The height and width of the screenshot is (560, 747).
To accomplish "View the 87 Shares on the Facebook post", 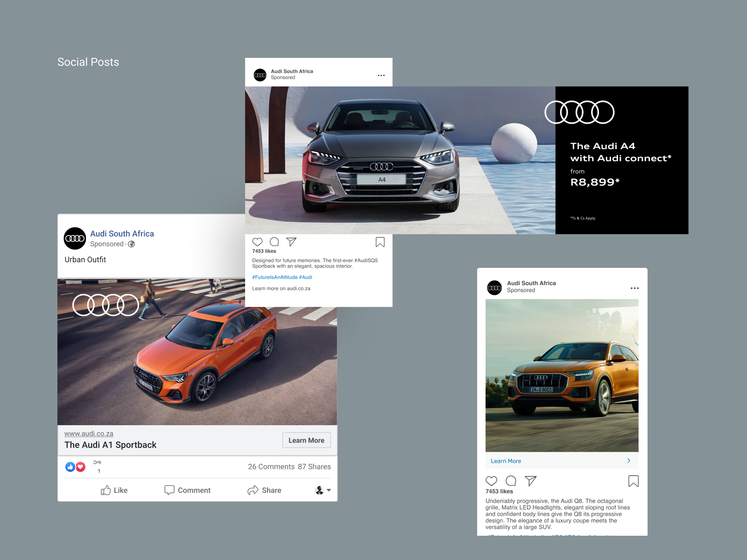I will tap(314, 467).
